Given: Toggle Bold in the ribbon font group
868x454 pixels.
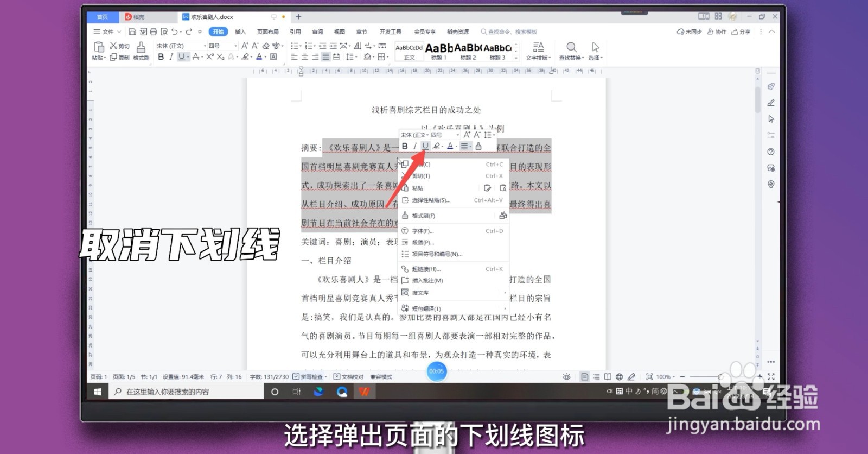Looking at the screenshot, I should point(161,56).
